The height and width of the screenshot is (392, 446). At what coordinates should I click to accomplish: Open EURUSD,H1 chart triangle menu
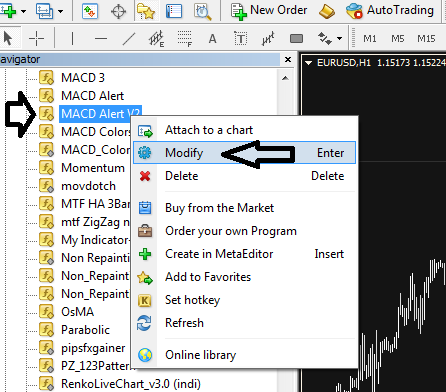pyautogui.click(x=308, y=63)
